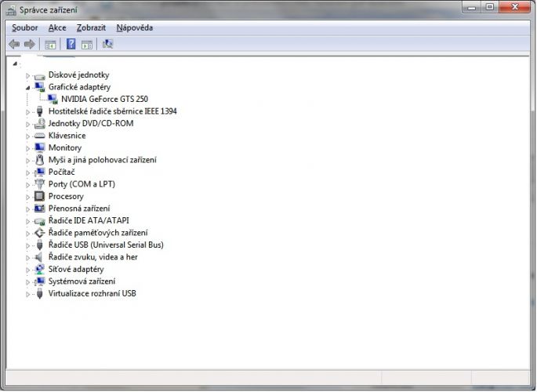Screen dimensions: 537x392
Task: Click the Správce zařízení title bar icon
Action: pyautogui.click(x=11, y=11)
